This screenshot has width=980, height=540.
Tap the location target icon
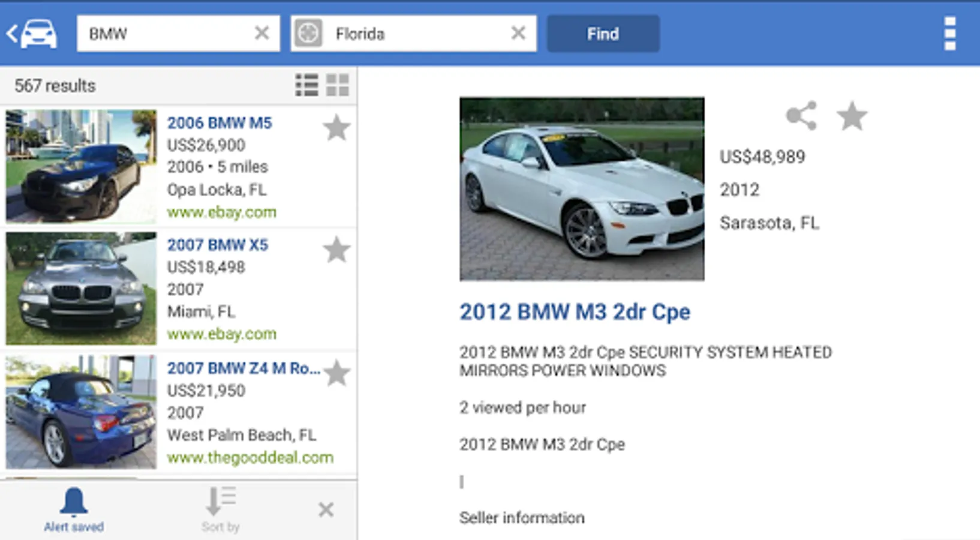point(308,33)
